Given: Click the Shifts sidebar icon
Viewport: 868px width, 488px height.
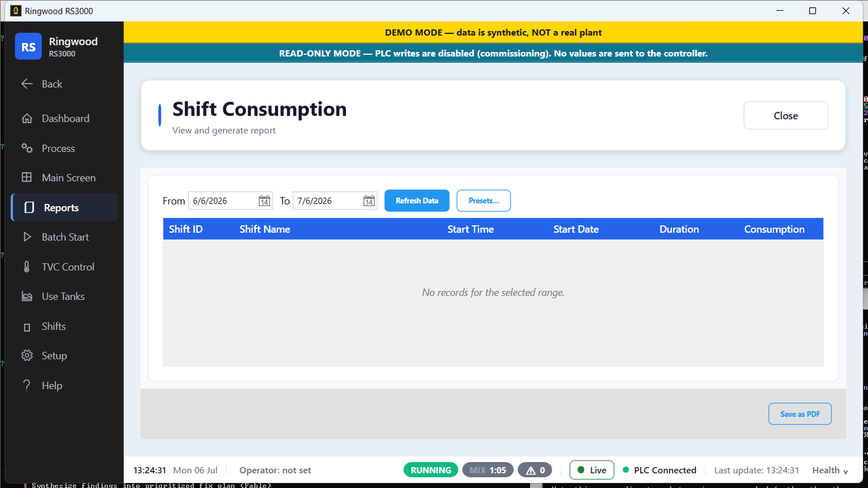Looking at the screenshot, I should click(x=27, y=327).
